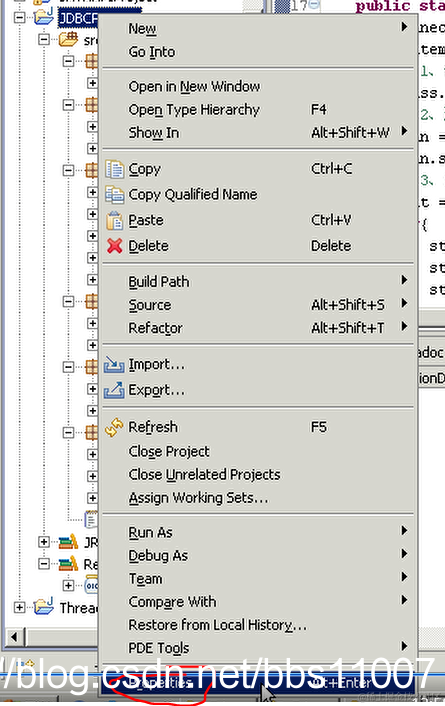Open the New submenu arrow
445x706 pixels.
(x=404, y=27)
